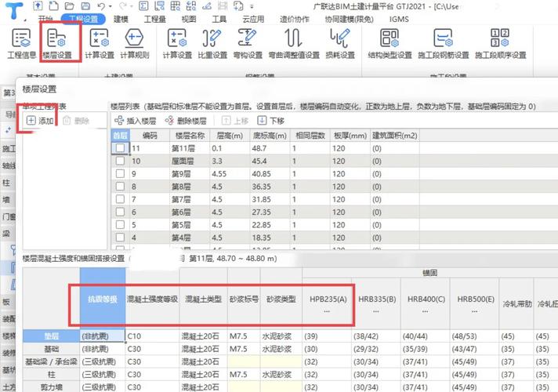Open the 结构类型设置 tool
Screen dimensions: 558x392
[390, 43]
